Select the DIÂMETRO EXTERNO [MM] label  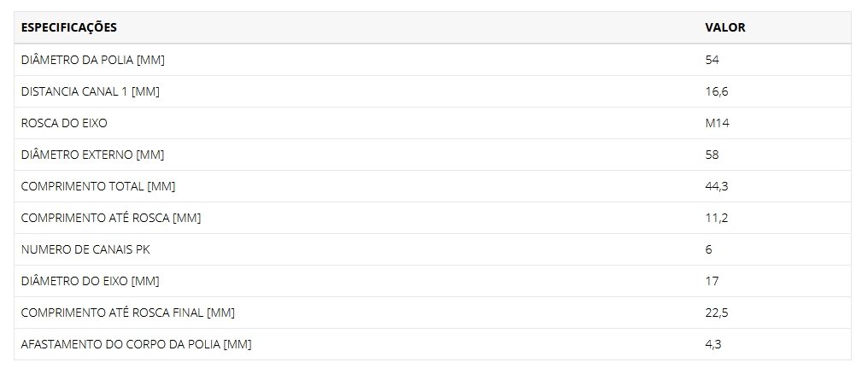pos(92,155)
